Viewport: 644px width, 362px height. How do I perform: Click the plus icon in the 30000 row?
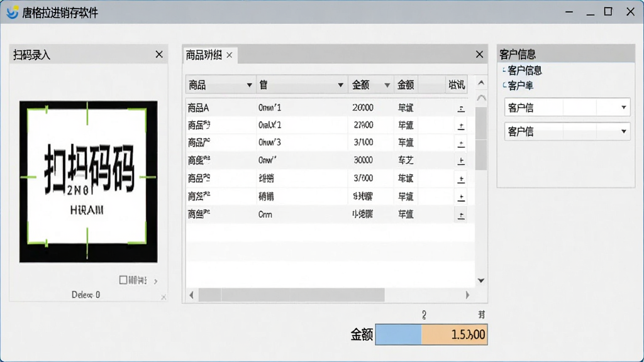[461, 161]
